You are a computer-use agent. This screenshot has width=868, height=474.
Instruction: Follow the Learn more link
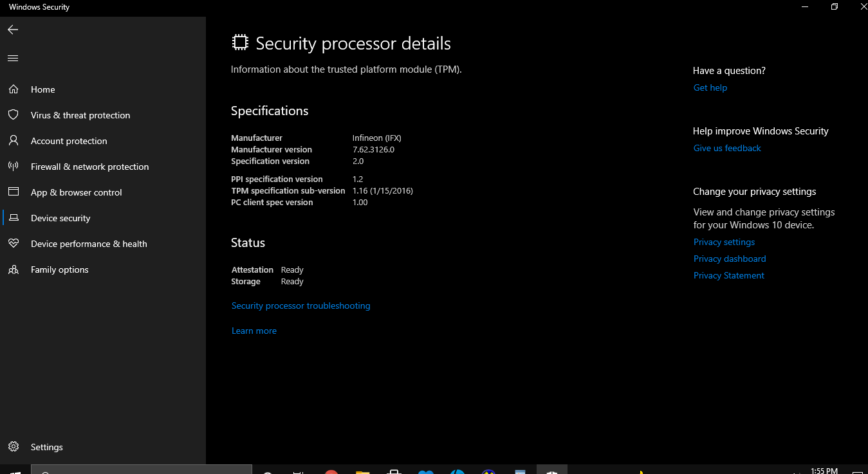point(254,331)
